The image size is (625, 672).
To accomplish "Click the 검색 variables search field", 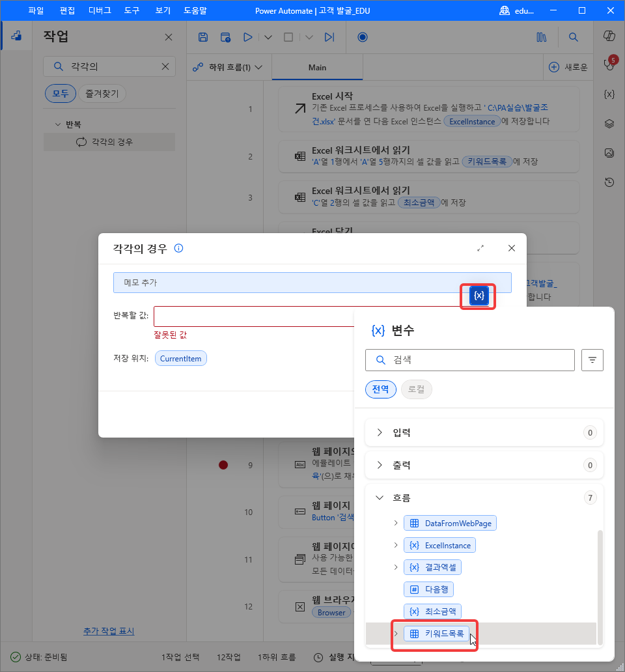I will 470,360.
